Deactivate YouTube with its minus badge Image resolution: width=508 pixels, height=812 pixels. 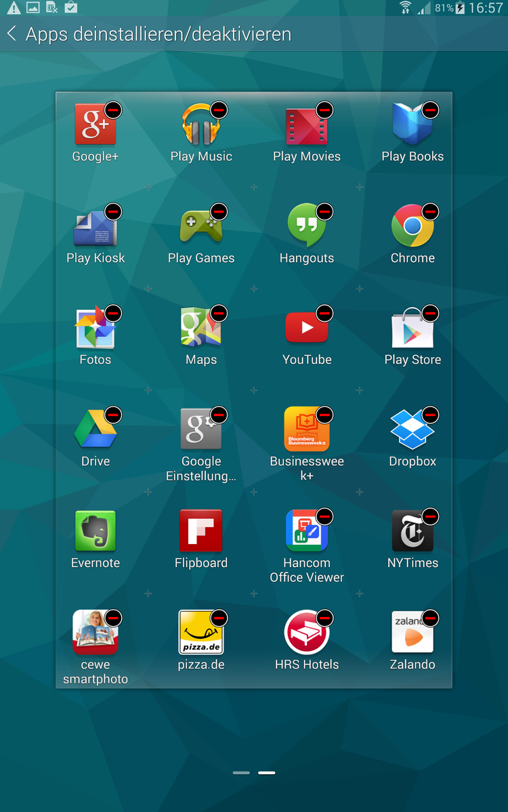point(324,313)
